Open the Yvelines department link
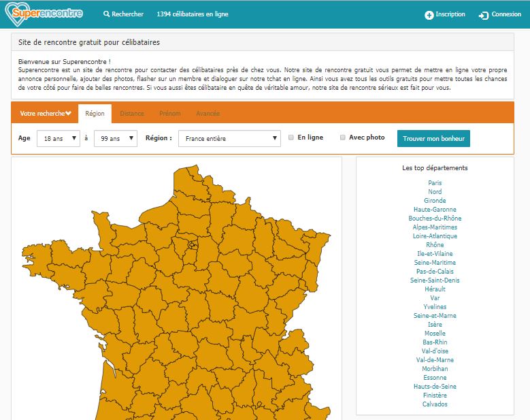530x420 pixels. pos(435,307)
